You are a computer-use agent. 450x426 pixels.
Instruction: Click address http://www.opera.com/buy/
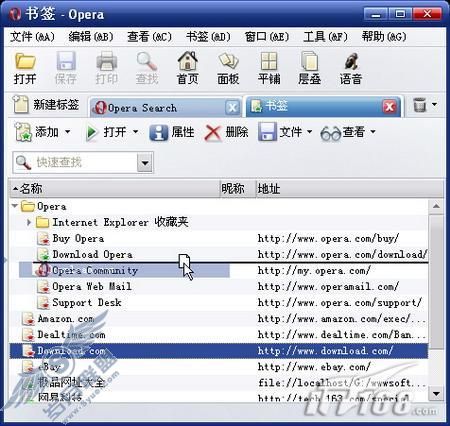[328, 238]
